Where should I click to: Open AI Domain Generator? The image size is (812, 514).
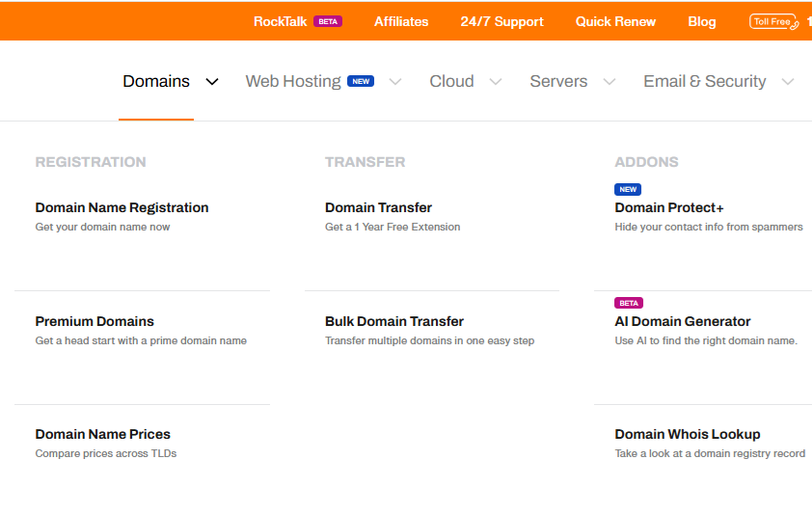click(683, 321)
